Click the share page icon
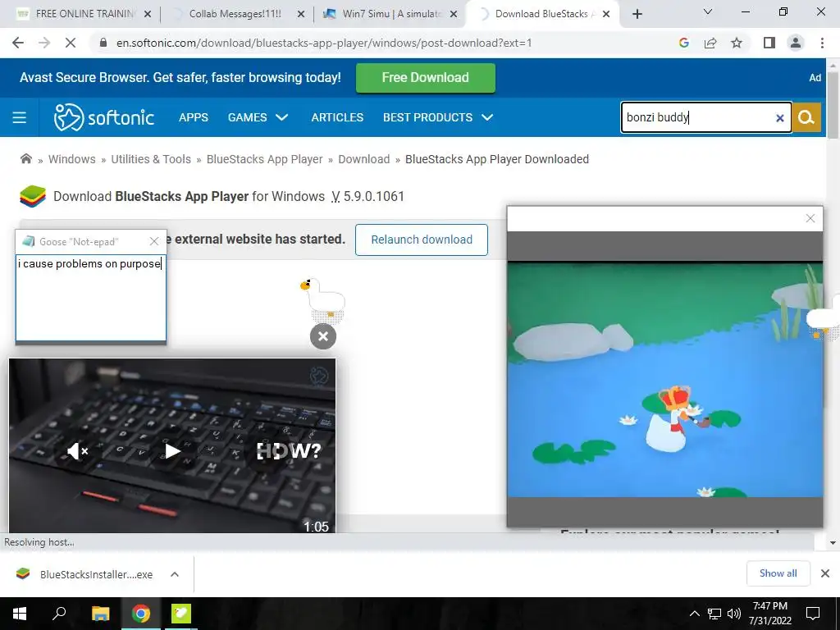This screenshot has width=840, height=630. click(710, 43)
